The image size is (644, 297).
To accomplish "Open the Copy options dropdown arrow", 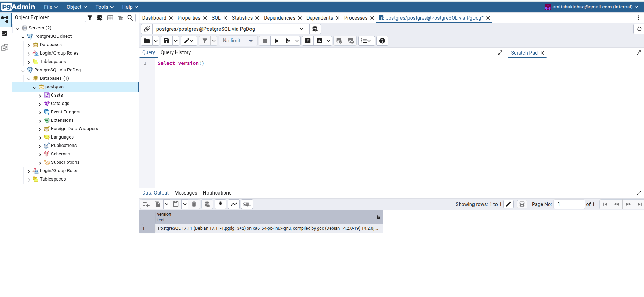I will (167, 204).
